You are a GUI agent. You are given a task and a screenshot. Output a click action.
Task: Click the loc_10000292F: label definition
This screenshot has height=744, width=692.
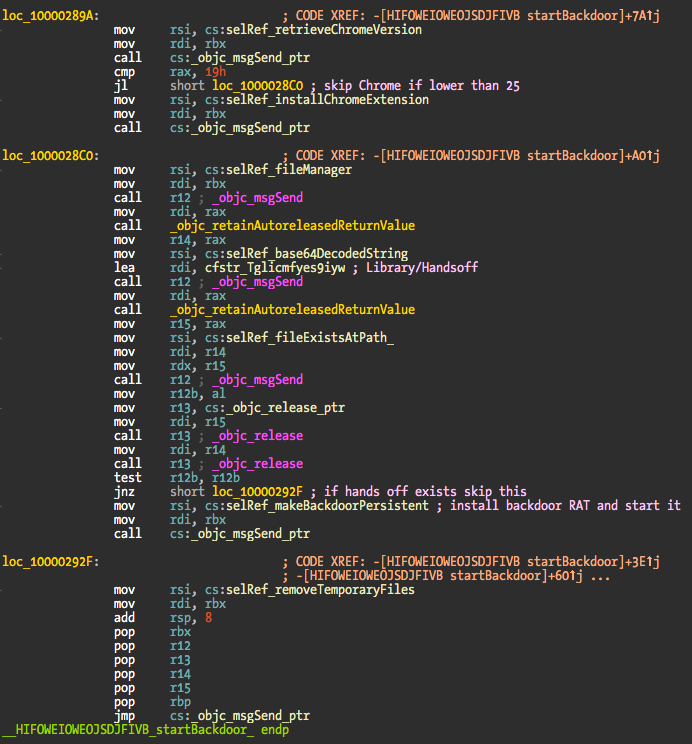[x=51, y=562]
